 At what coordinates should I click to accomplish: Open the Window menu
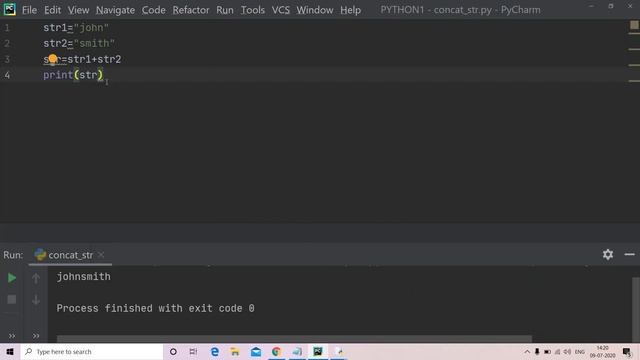(314, 10)
